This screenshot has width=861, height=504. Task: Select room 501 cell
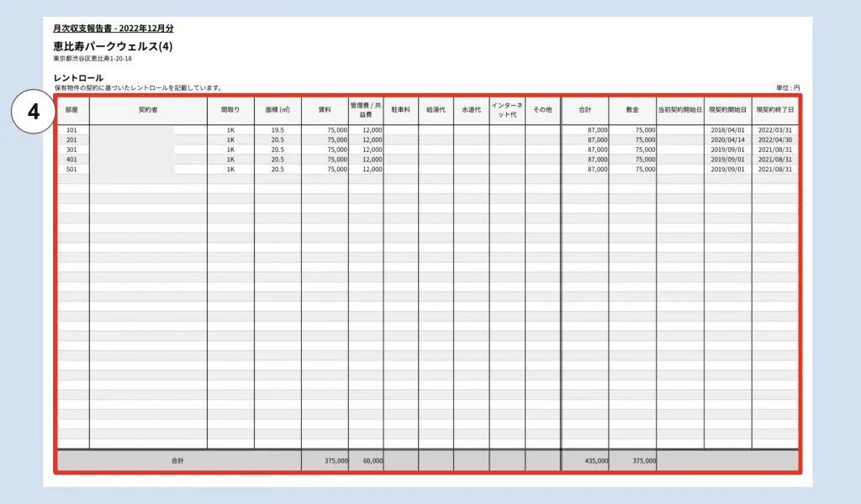72,170
